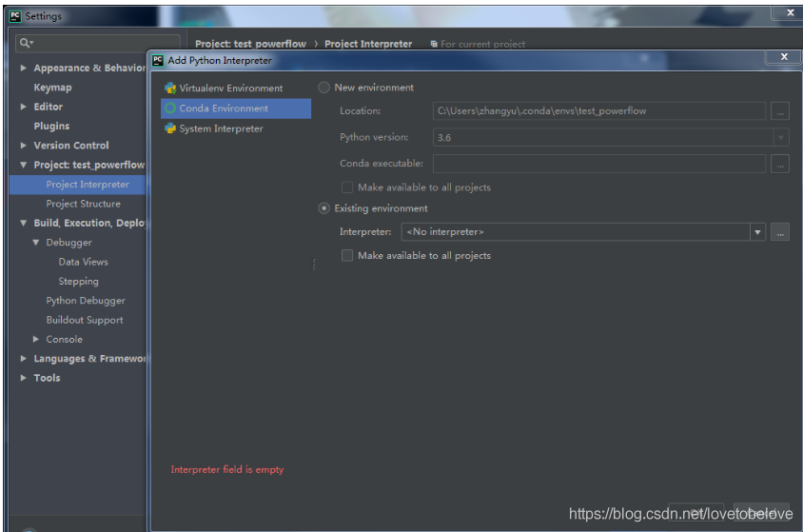This screenshot has height=532, width=803.
Task: Browse for Conda executable using ellipsis button
Action: coord(780,164)
